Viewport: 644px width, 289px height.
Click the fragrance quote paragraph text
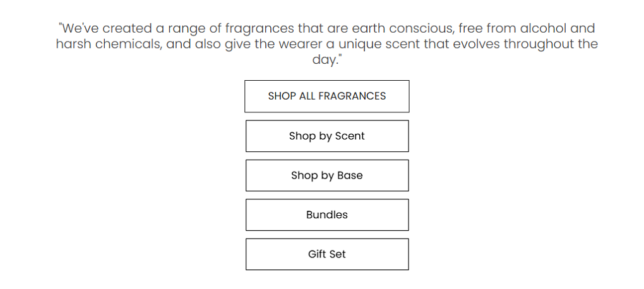[x=327, y=44]
